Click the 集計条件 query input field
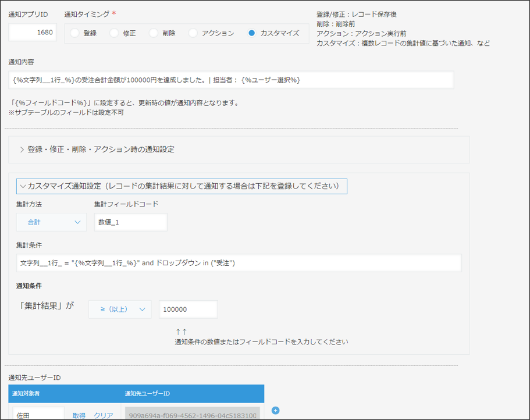The width and height of the screenshot is (530, 420). point(239,263)
